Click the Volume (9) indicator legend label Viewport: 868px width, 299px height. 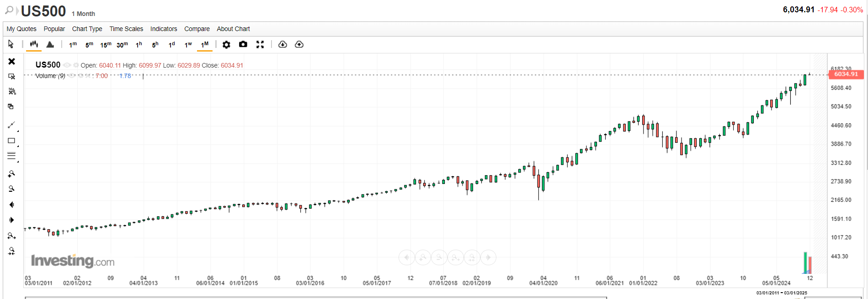[50, 76]
